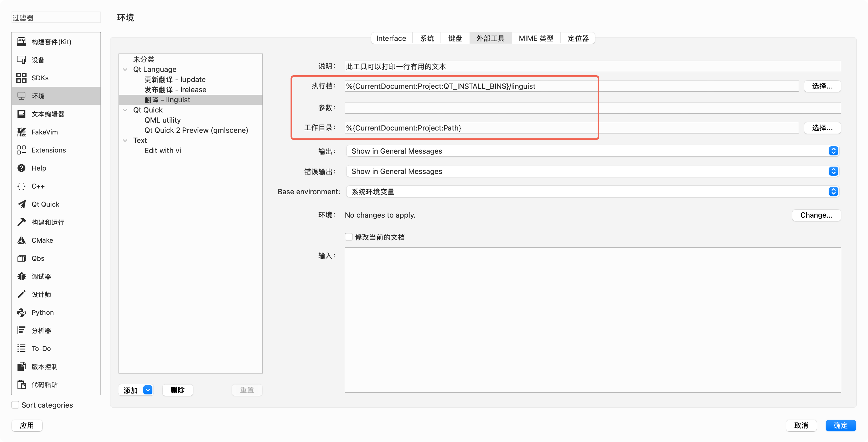Enable the Sort categories checkbox
The height and width of the screenshot is (442, 868).
(15, 405)
